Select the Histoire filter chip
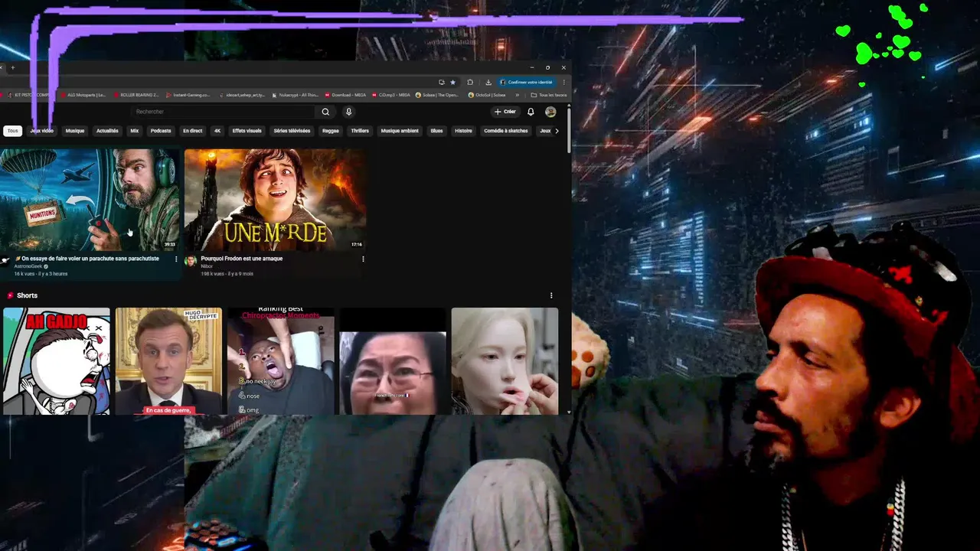980x551 pixels. pyautogui.click(x=464, y=131)
